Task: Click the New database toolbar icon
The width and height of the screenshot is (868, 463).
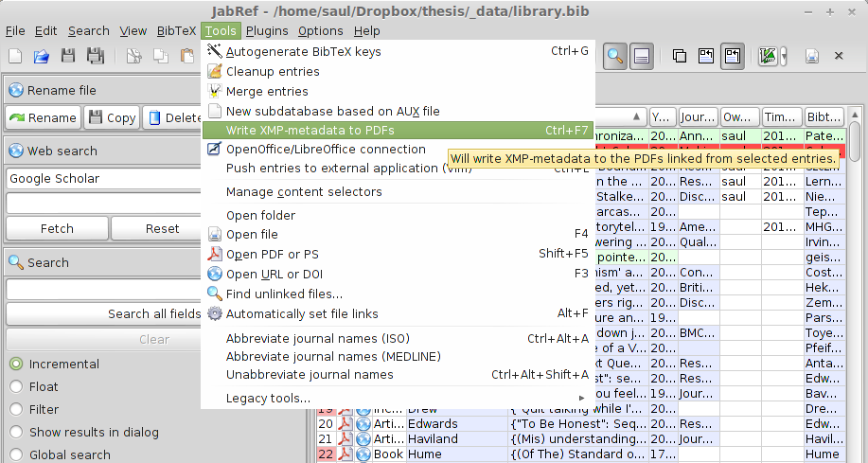Action: (x=15, y=56)
